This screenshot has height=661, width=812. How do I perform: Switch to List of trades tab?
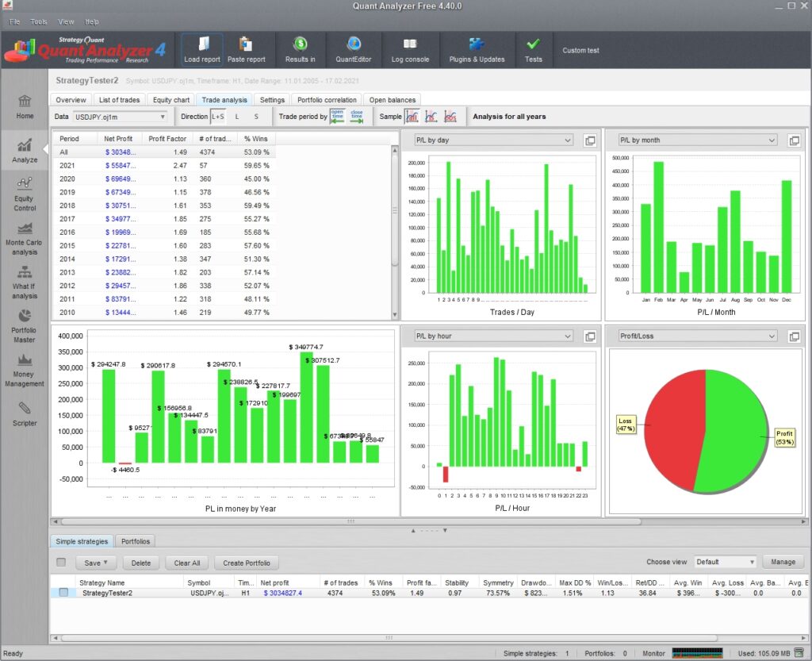click(x=119, y=100)
